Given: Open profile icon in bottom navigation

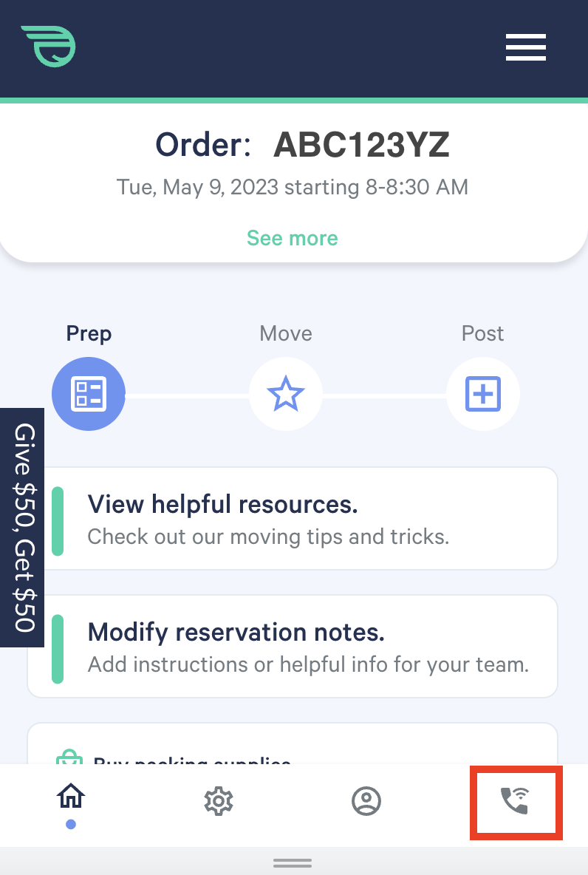Looking at the screenshot, I should coord(366,801).
